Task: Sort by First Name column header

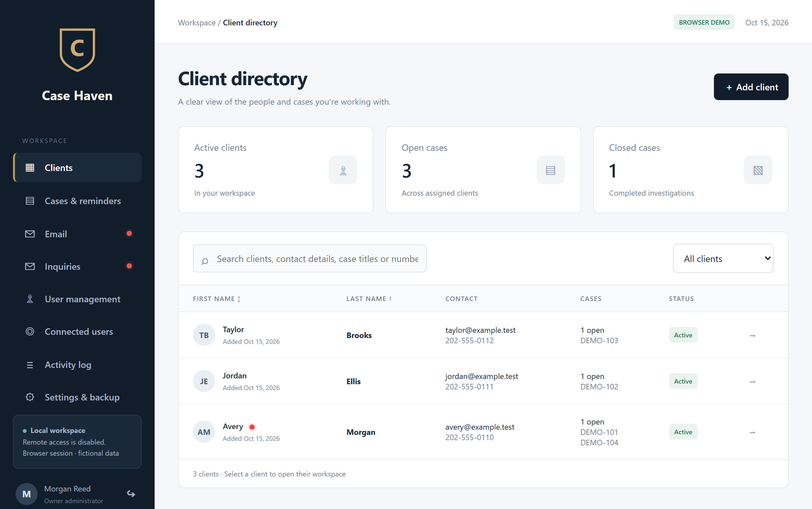Action: click(x=217, y=299)
